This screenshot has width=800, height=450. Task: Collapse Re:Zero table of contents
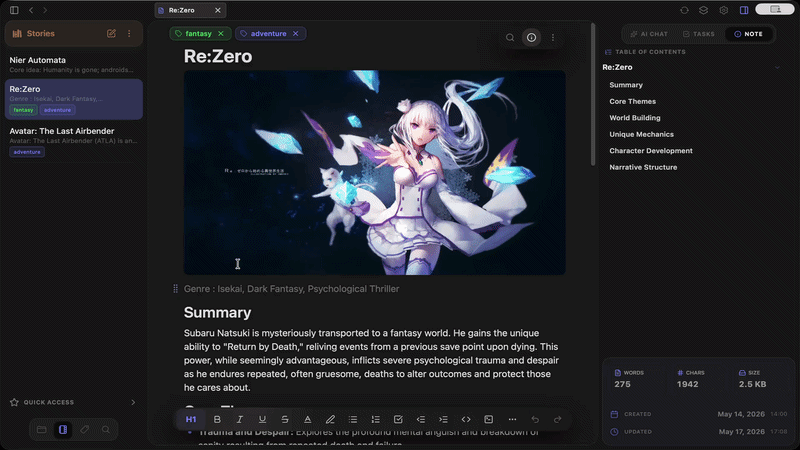777,67
